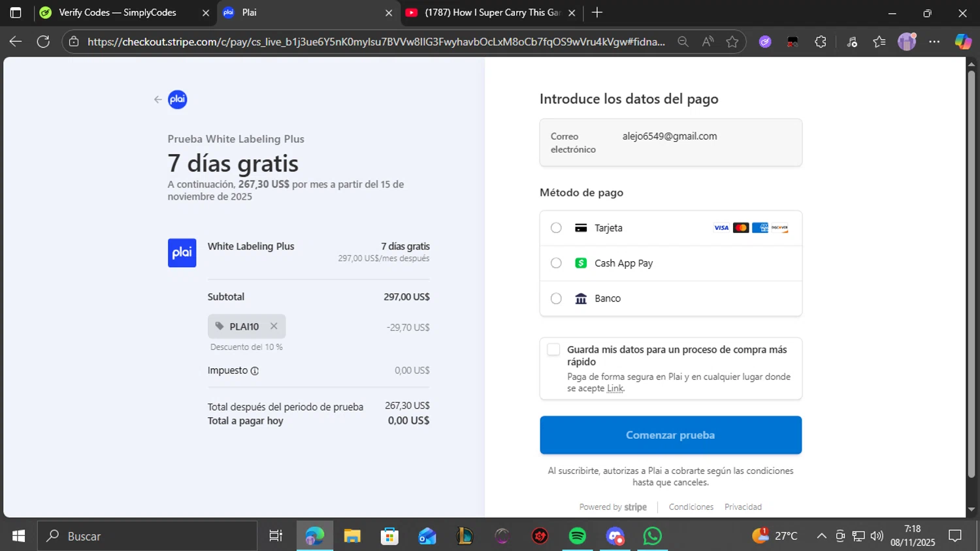Viewport: 980px width, 551px height.
Task: Click the browser back arrow
Action: 16,42
